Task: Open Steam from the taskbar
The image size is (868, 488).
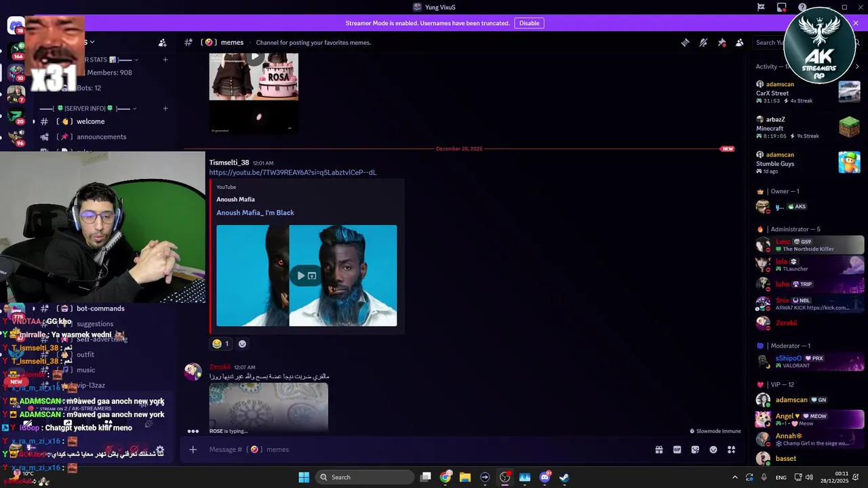Action: 564,477
